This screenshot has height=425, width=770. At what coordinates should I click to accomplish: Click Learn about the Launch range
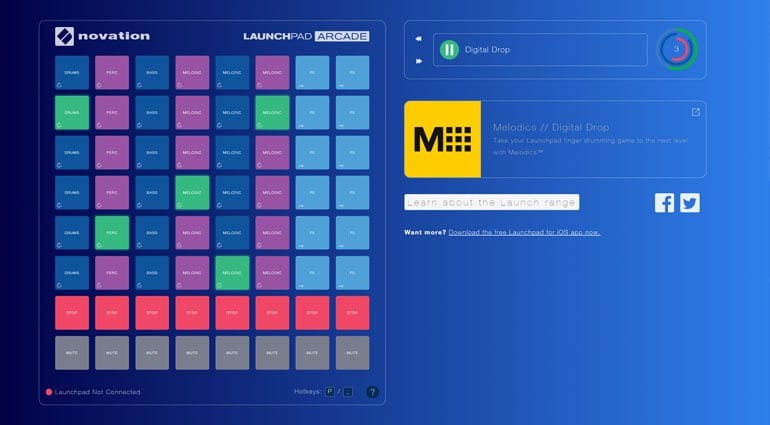coord(492,202)
